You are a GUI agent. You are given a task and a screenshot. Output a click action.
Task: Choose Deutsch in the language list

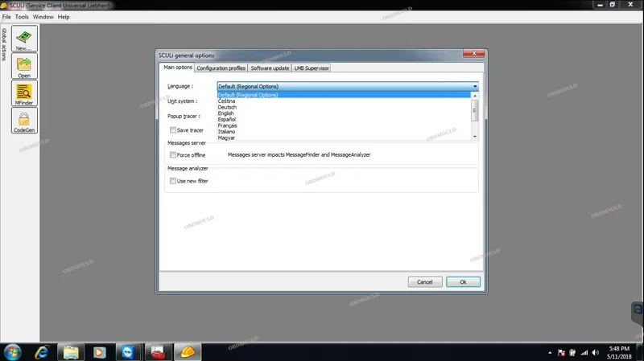tap(227, 107)
